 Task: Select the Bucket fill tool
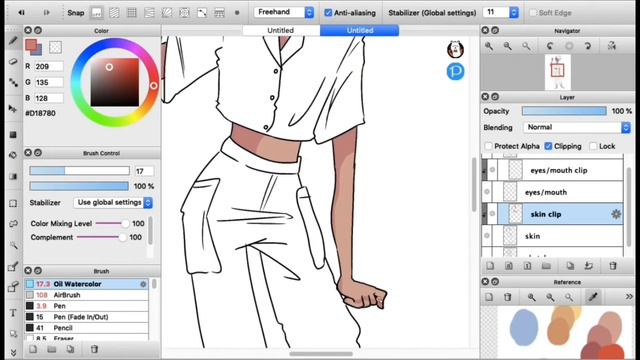13,155
